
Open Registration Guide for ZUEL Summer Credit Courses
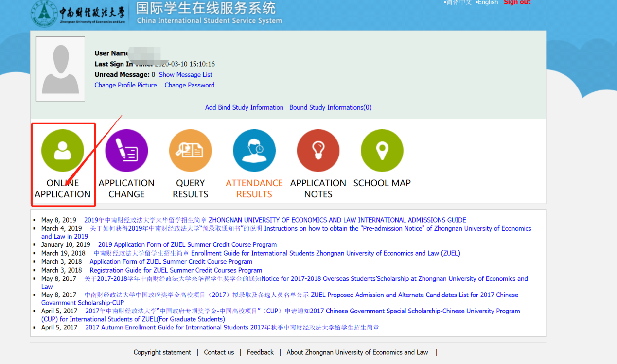pos(176,270)
